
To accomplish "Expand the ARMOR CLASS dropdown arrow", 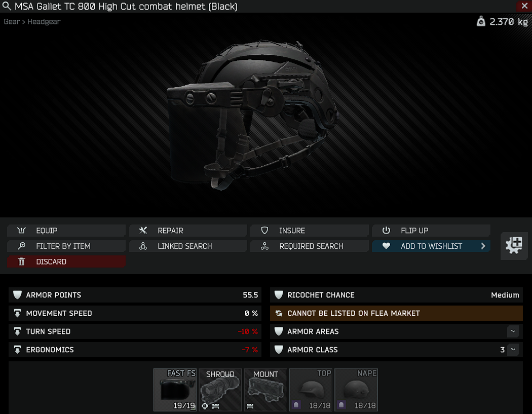I will pos(513,350).
